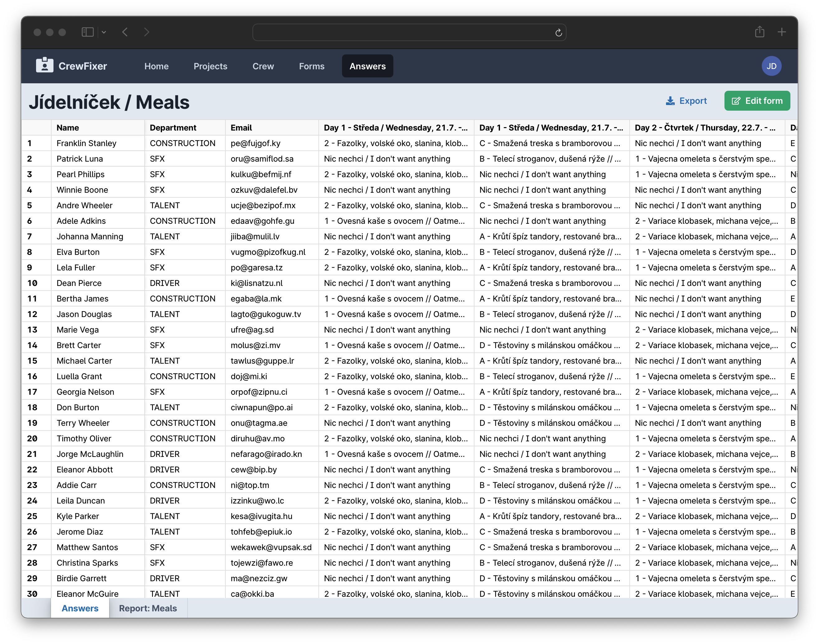Go forward with browser forward arrow
This screenshot has height=644, width=819.
[147, 32]
